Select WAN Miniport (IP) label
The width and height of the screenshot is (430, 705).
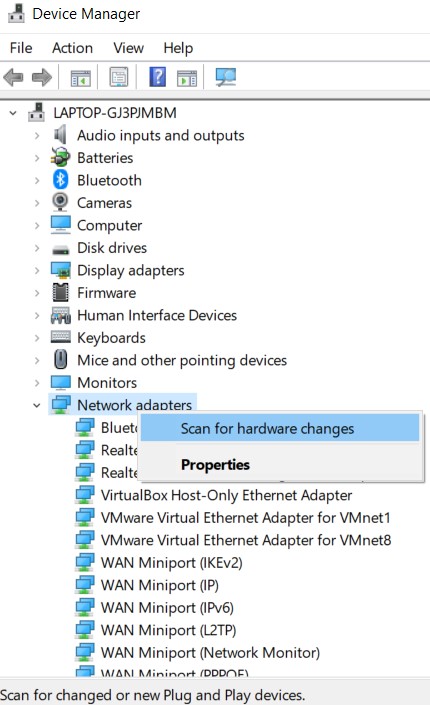[160, 585]
